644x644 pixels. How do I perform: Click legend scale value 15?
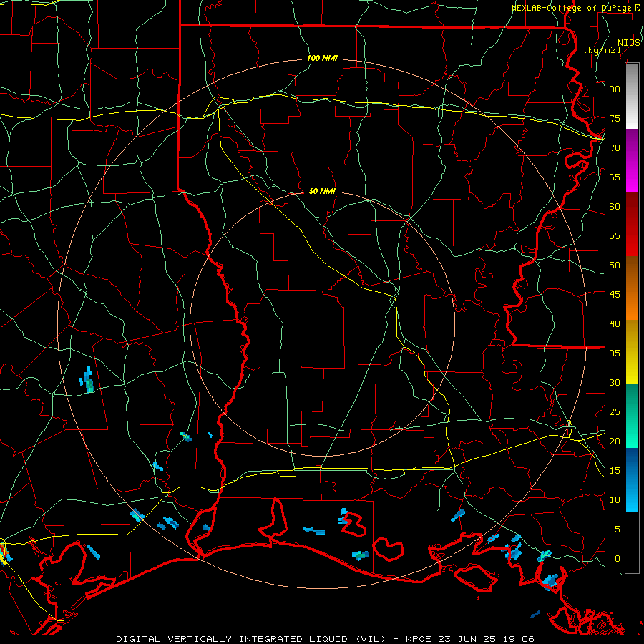click(x=615, y=470)
